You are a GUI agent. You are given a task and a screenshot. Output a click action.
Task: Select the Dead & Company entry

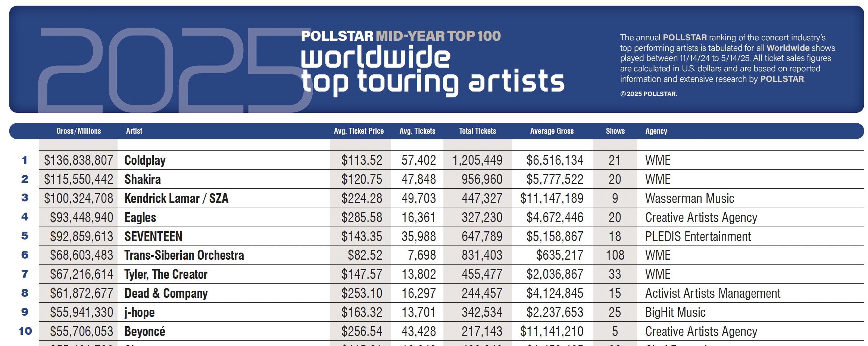pos(166,293)
